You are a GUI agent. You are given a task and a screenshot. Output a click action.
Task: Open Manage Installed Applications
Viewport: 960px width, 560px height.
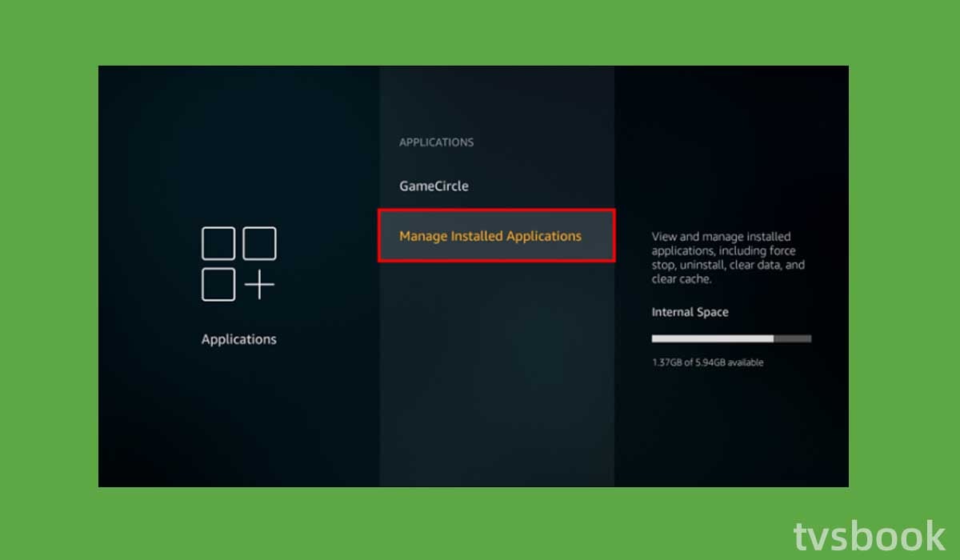[497, 236]
